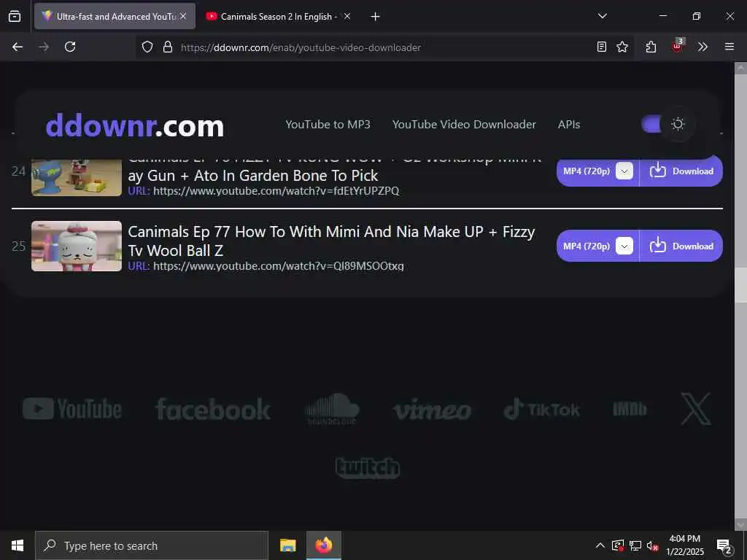Expand format dropdown for Canimals Ep 77
Image resolution: width=747 pixels, height=560 pixels.
click(x=624, y=246)
